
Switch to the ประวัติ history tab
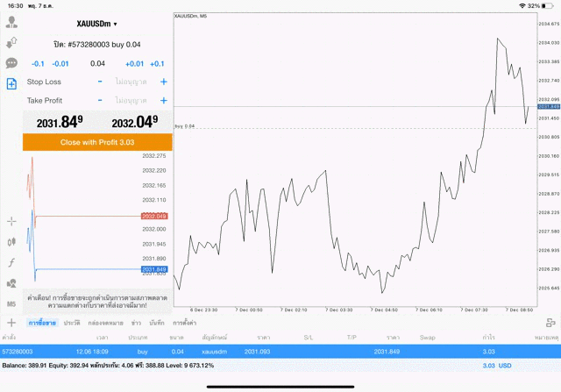point(71,323)
